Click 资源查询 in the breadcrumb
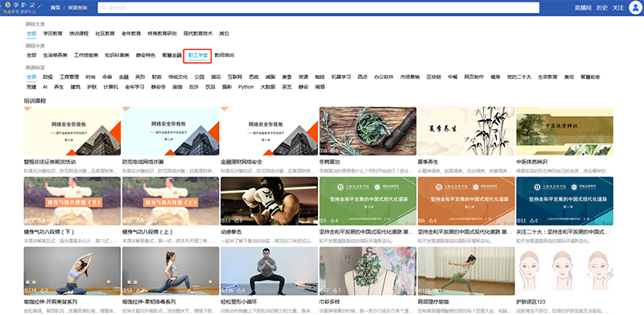The image size is (644, 315). coord(77,8)
